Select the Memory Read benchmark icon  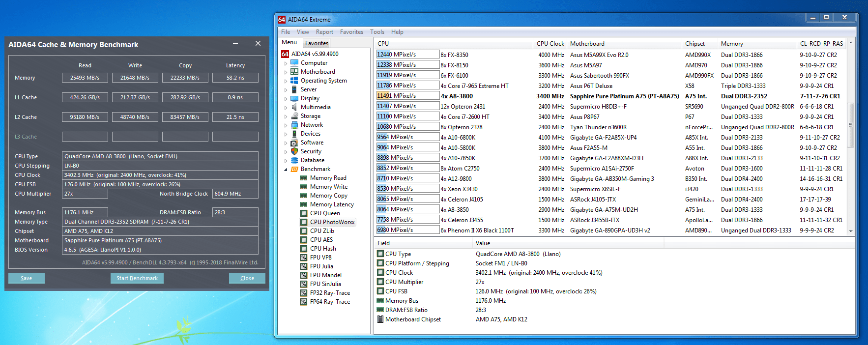click(304, 178)
